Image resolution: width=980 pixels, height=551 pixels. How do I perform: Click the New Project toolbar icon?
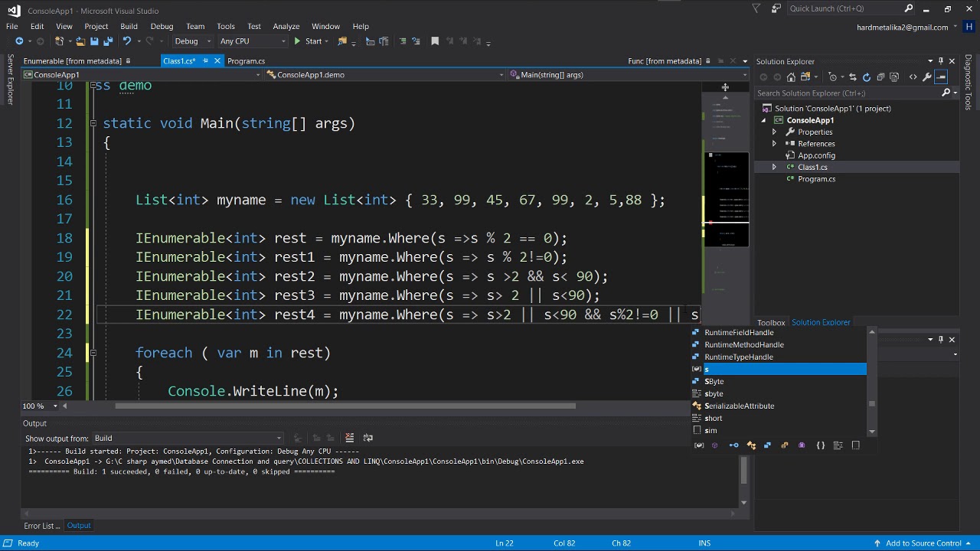coord(59,41)
